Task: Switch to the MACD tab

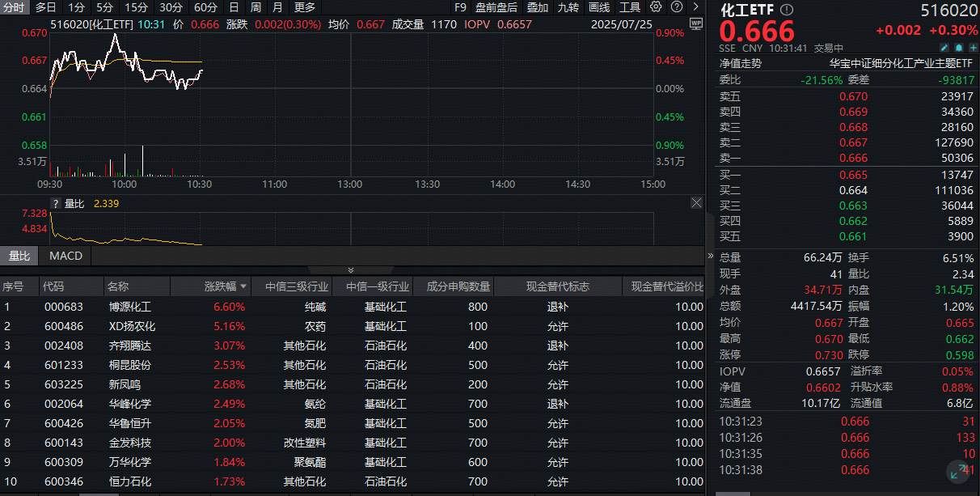Action: point(65,256)
